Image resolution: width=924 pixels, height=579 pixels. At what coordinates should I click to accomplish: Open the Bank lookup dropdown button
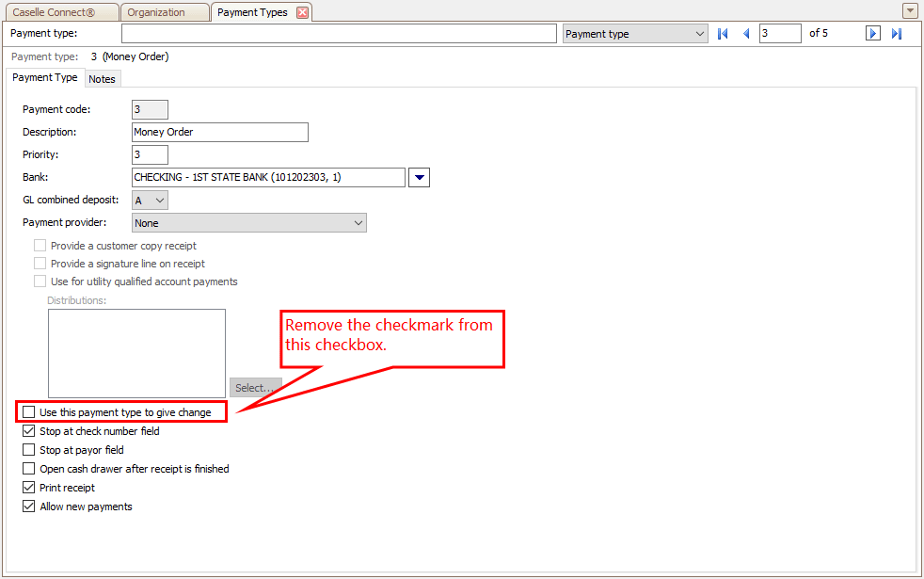pos(419,178)
